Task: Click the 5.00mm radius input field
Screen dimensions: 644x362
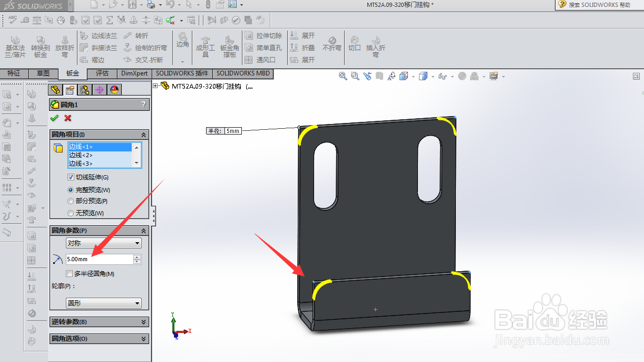Action: (x=99, y=259)
